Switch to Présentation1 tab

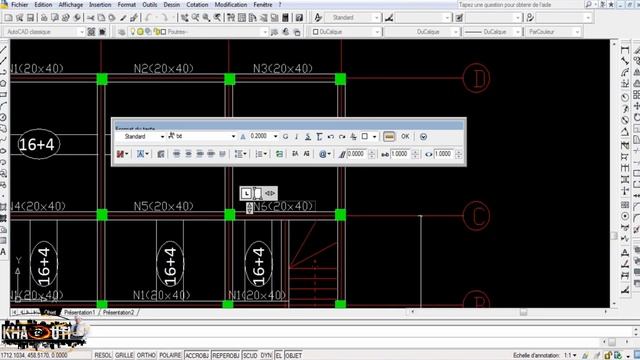79,313
